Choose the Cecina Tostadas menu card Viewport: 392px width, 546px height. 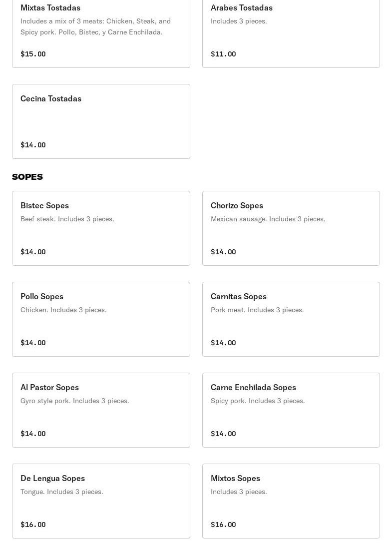[x=101, y=121]
